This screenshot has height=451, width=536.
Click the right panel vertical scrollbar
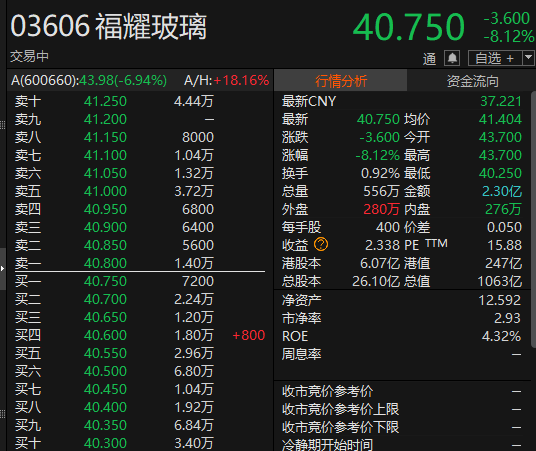coord(534,219)
